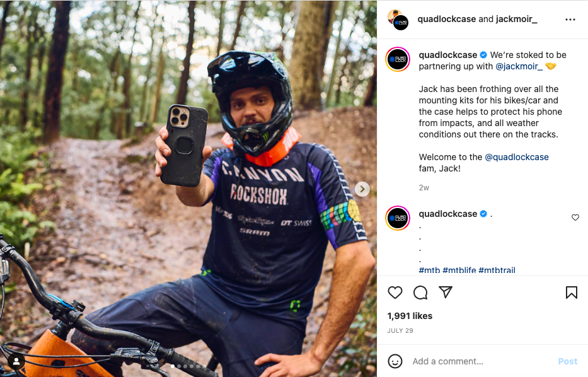Open the more options ellipsis menu
The height and width of the screenshot is (377, 588).
[570, 20]
